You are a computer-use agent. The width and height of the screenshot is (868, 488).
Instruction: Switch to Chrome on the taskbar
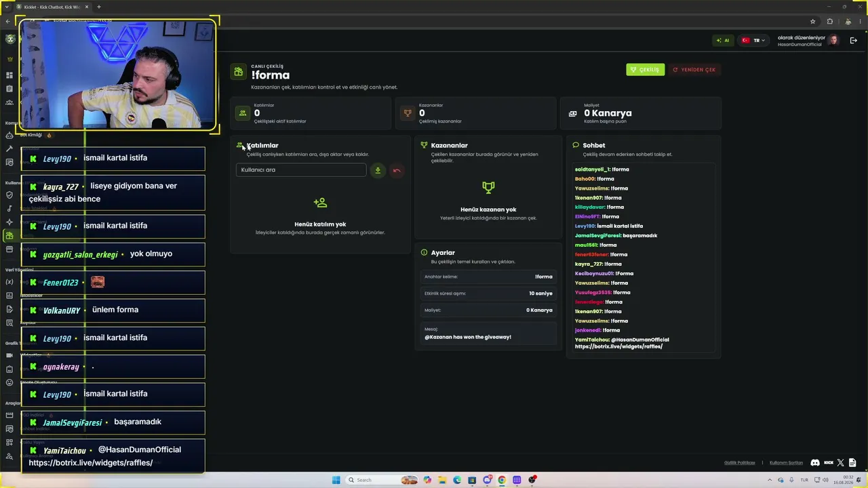502,480
